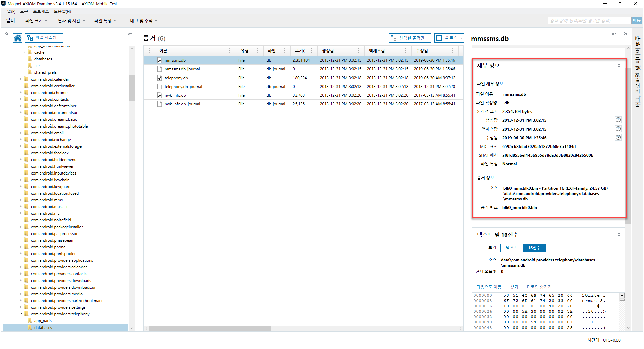This screenshot has width=644, height=349.
Task: Select the app_parts folder
Action: 43,321
